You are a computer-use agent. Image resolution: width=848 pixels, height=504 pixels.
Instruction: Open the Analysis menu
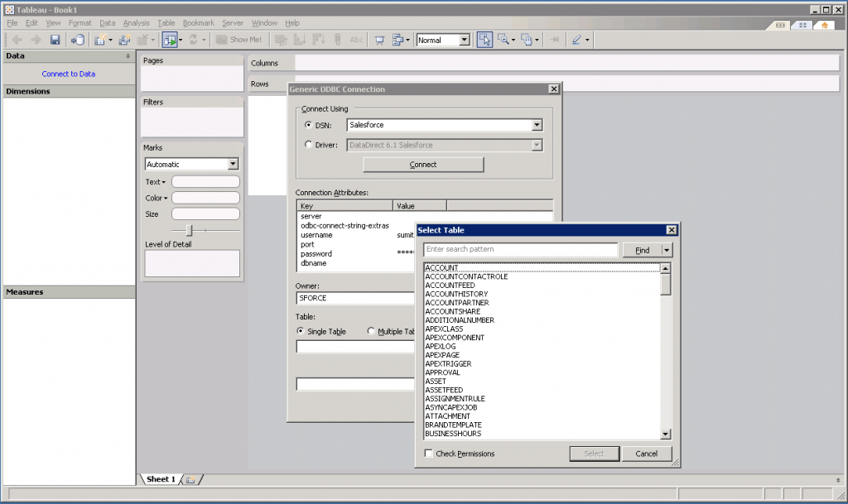click(x=137, y=23)
